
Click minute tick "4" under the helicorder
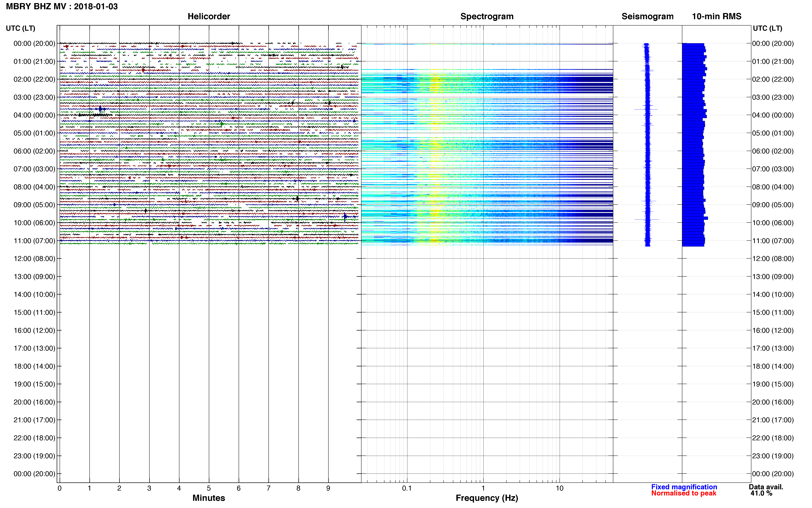click(x=179, y=488)
